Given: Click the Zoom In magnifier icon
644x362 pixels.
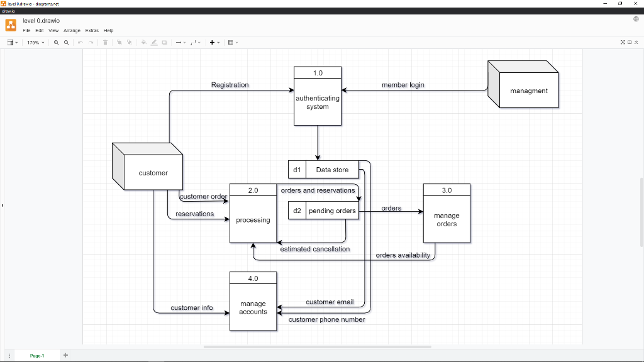Looking at the screenshot, I should (x=56, y=42).
